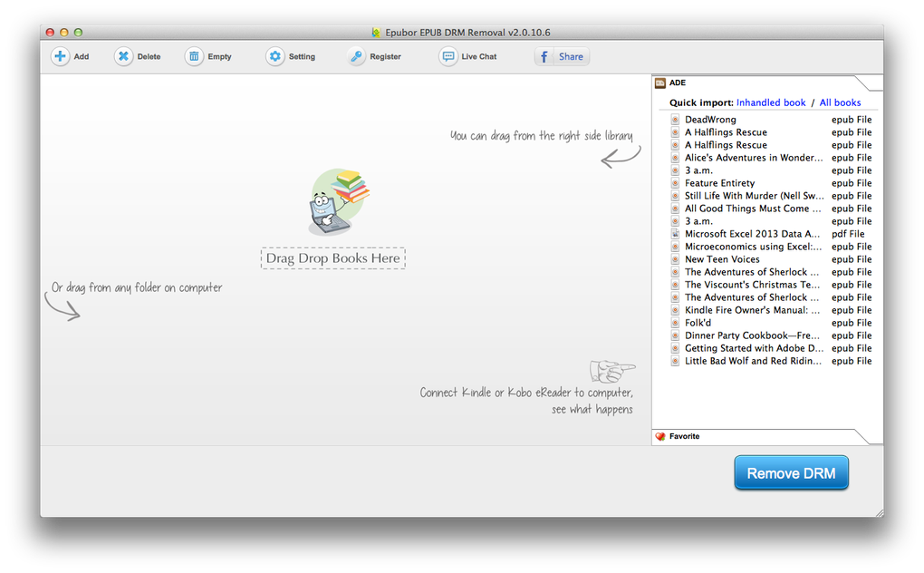This screenshot has width=924, height=573.
Task: Click the laptop with books mascot image
Action: tap(339, 202)
